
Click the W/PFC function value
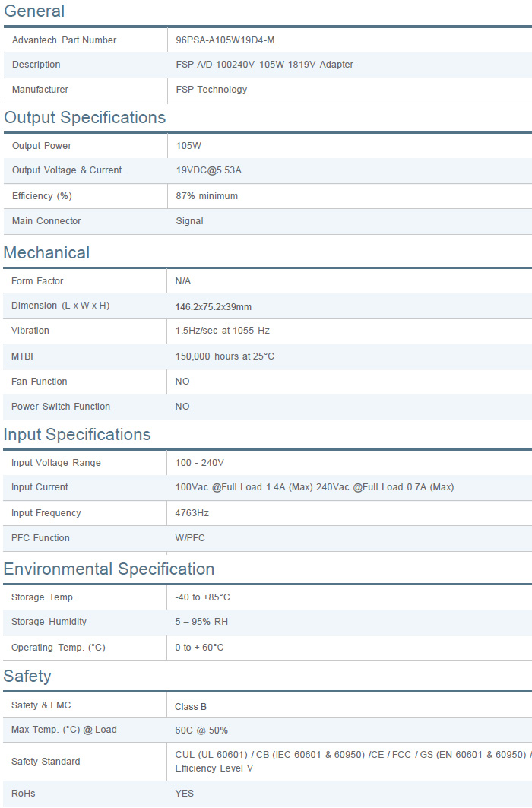pyautogui.click(x=190, y=538)
